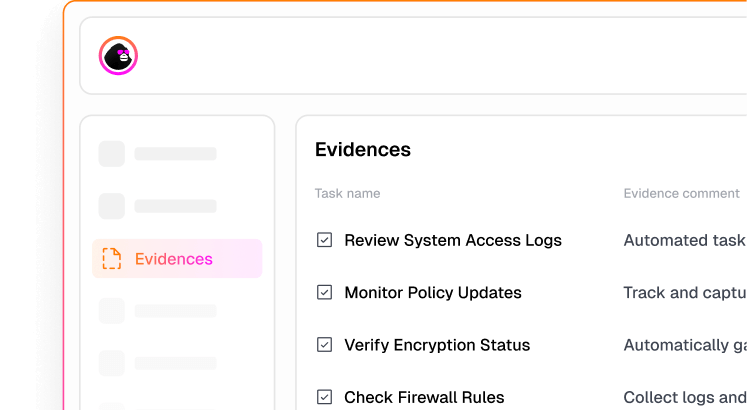747x410 pixels.
Task: Click the "Collect logs and…" evidence comment
Action: 684,397
